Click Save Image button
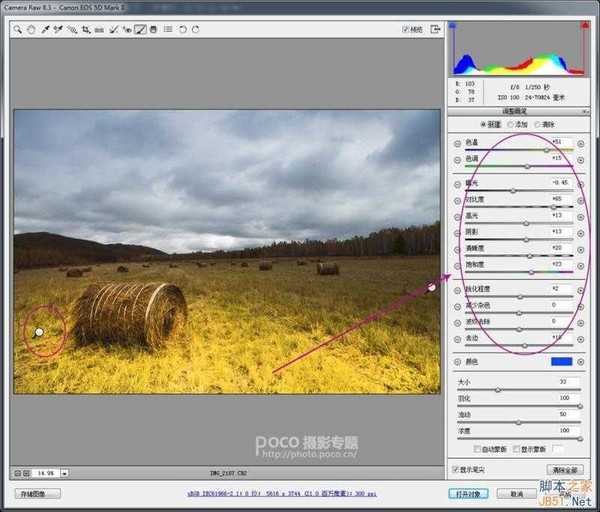This screenshot has width=600, height=512. [x=38, y=494]
